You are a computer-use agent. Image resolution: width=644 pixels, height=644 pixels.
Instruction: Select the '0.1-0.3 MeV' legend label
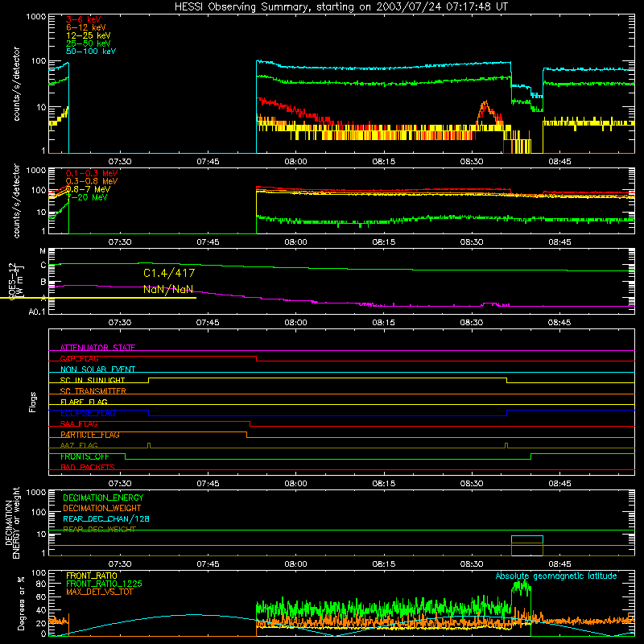(92, 173)
